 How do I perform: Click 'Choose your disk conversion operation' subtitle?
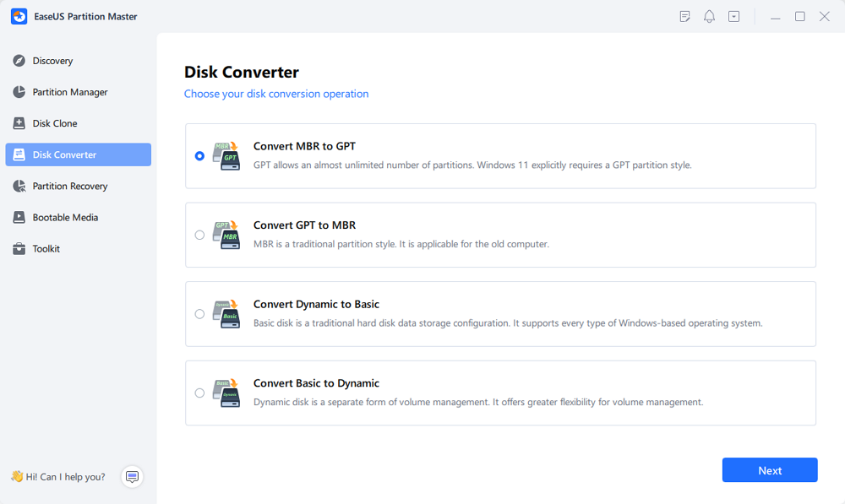click(276, 94)
